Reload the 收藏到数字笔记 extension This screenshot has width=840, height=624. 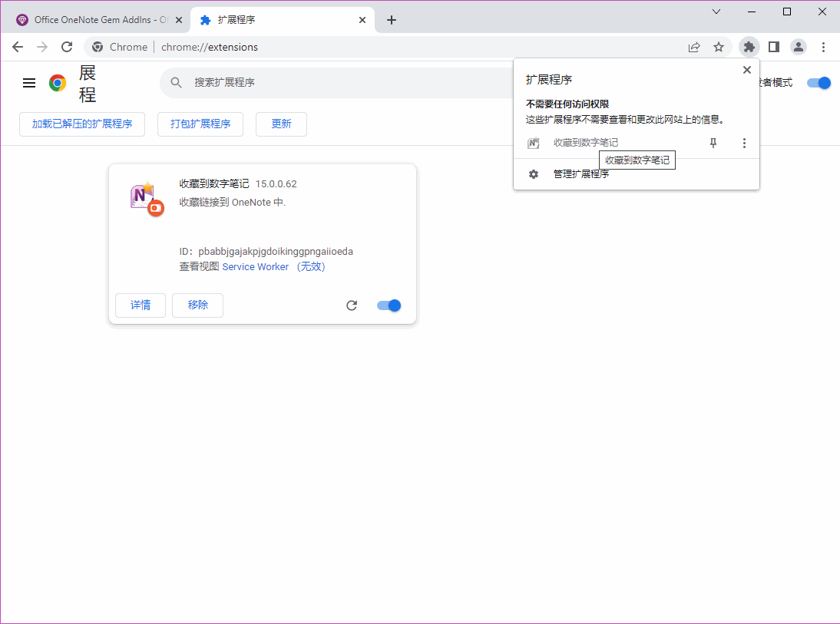point(352,305)
